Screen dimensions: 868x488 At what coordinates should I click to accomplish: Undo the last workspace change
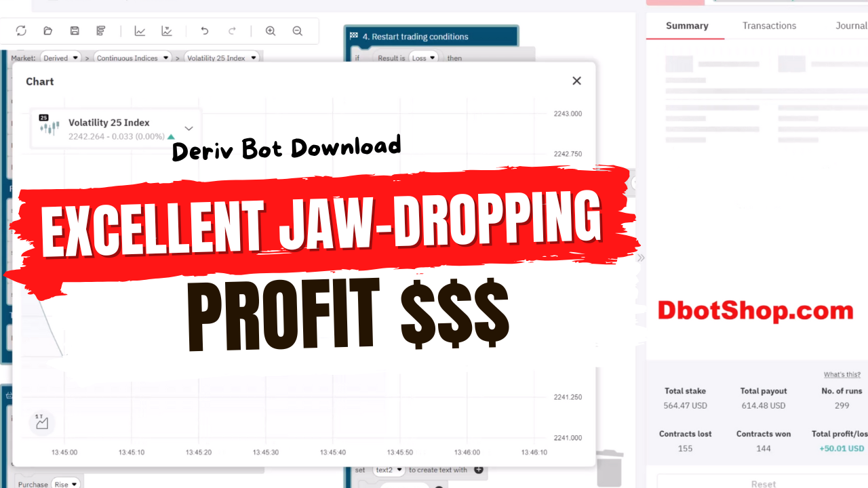[205, 30]
